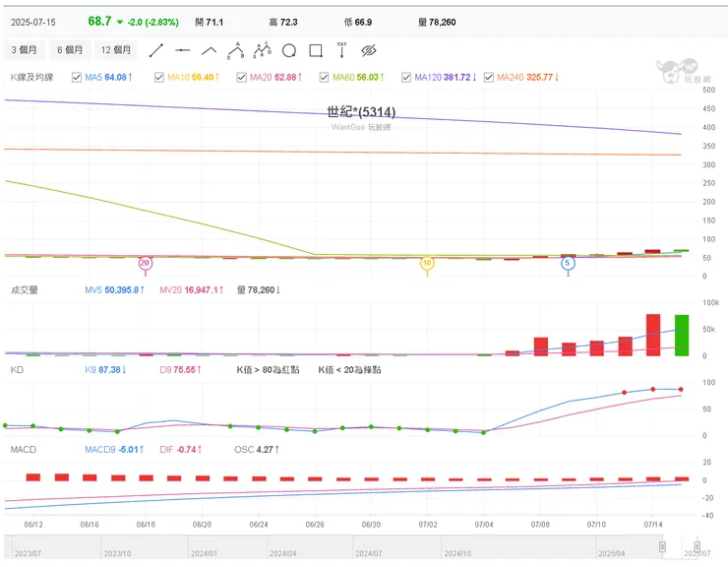Click the 成交量 section label
The height and width of the screenshot is (567, 728).
point(25,290)
